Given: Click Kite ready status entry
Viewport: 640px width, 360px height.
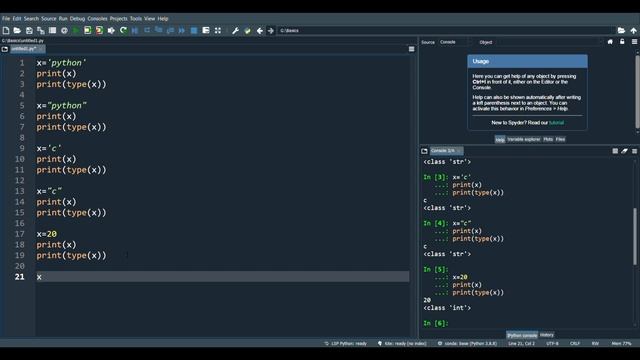Looking at the screenshot, I should pyautogui.click(x=402, y=344).
